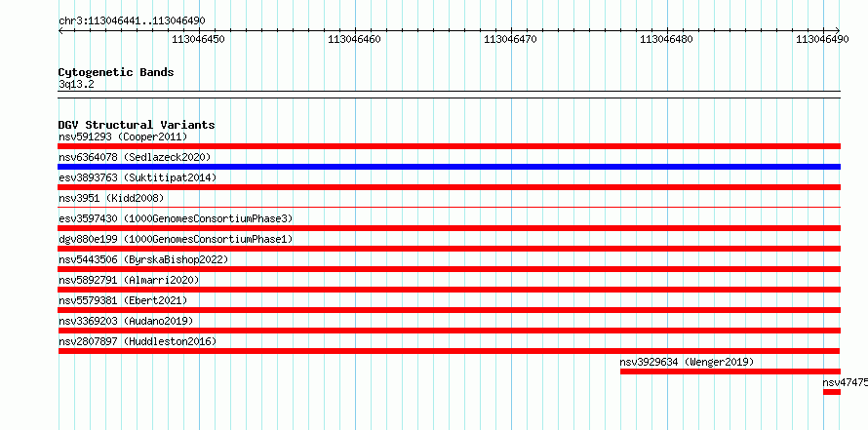This screenshot has width=868, height=430.
Task: Select the red bar under nsv5443506
Action: tap(449, 269)
